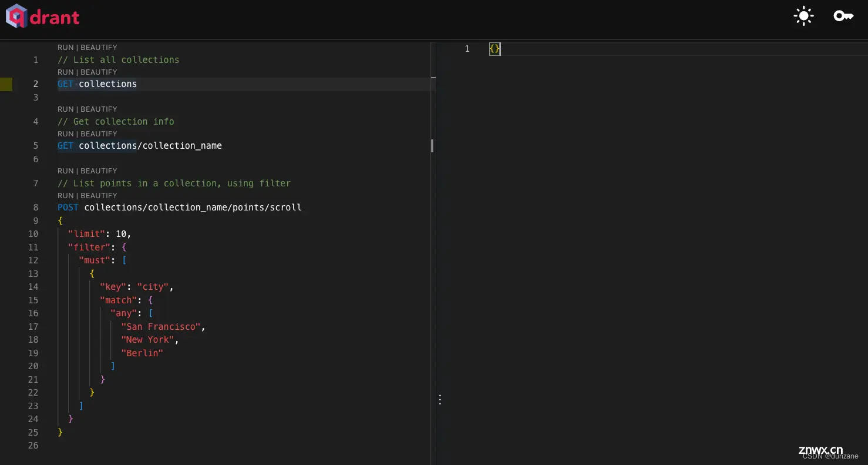Click the "must": [ line
This screenshot has height=465, width=868.
102,260
